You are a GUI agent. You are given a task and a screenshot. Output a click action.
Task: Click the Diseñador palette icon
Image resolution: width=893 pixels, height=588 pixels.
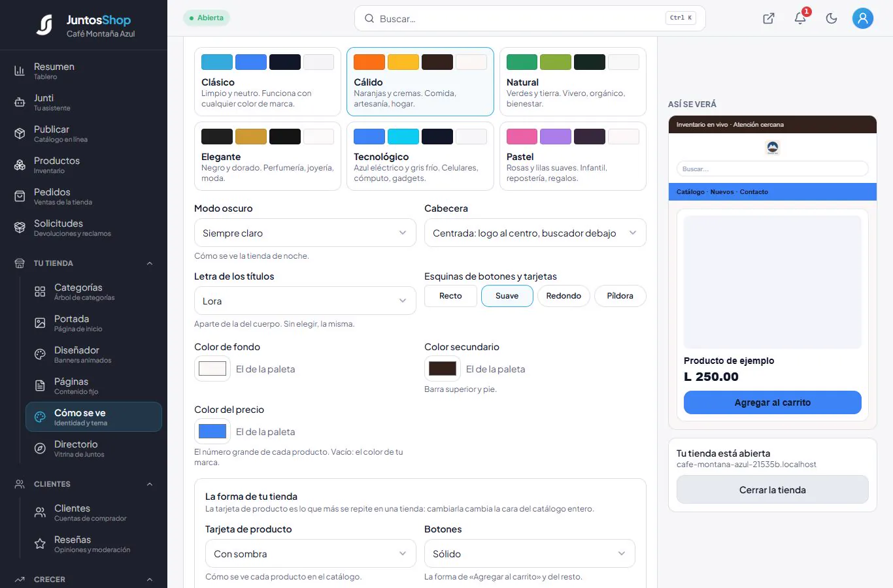(x=40, y=354)
